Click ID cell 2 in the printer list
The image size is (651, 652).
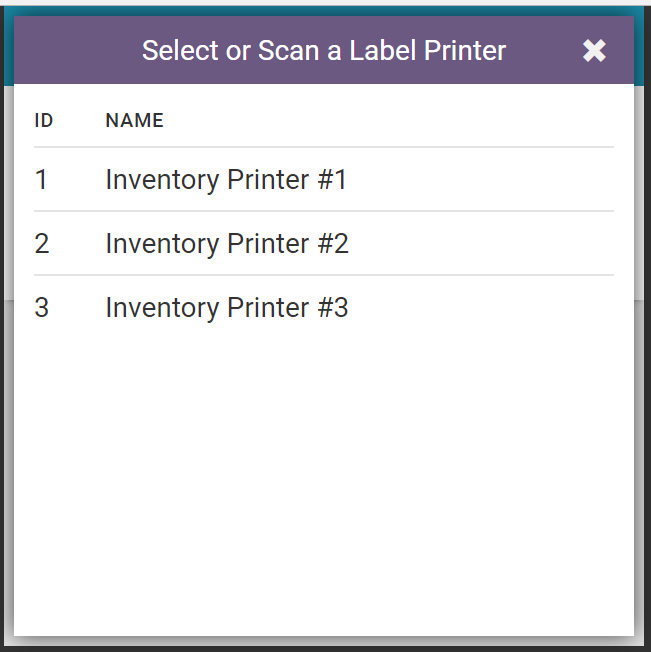41,244
